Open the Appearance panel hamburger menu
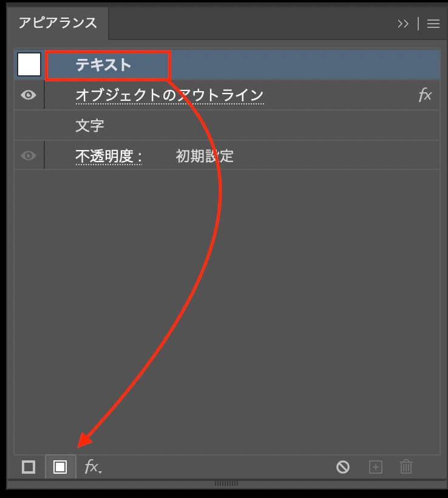 click(433, 24)
